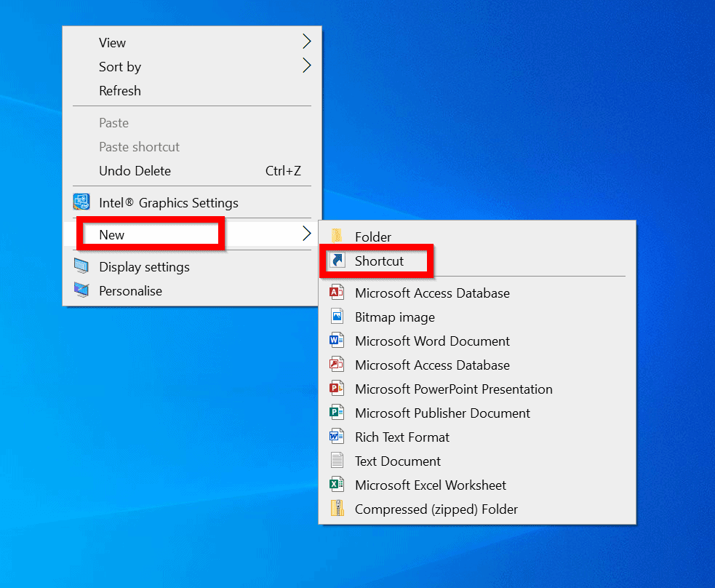Click the Word Document icon
715x588 pixels.
click(x=337, y=341)
